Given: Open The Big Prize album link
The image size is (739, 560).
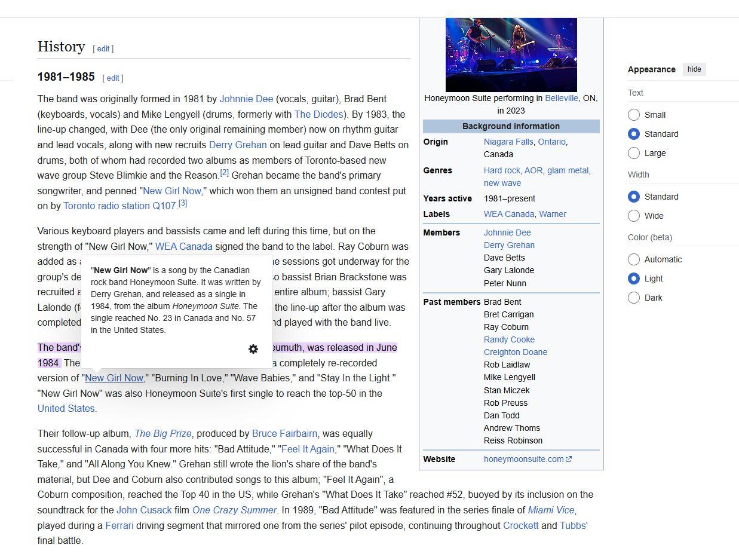Looking at the screenshot, I should coord(163,434).
